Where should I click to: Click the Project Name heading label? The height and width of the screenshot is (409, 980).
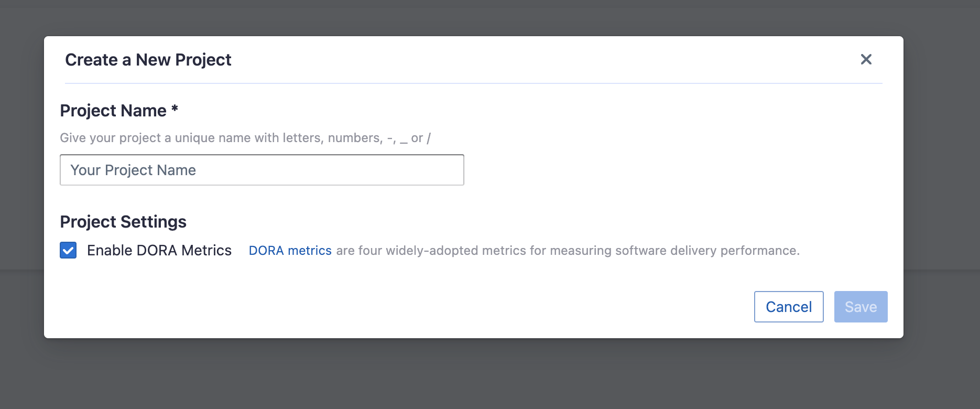coord(113,111)
